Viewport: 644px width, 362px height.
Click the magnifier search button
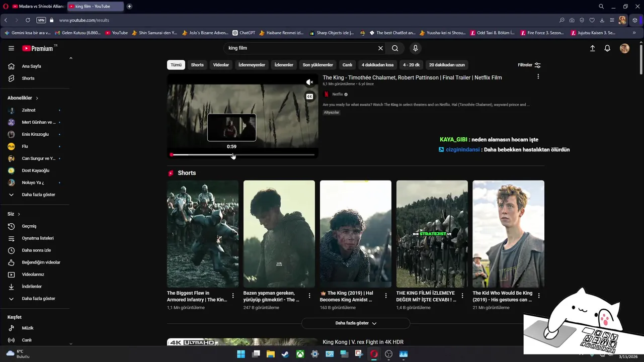[x=395, y=48]
